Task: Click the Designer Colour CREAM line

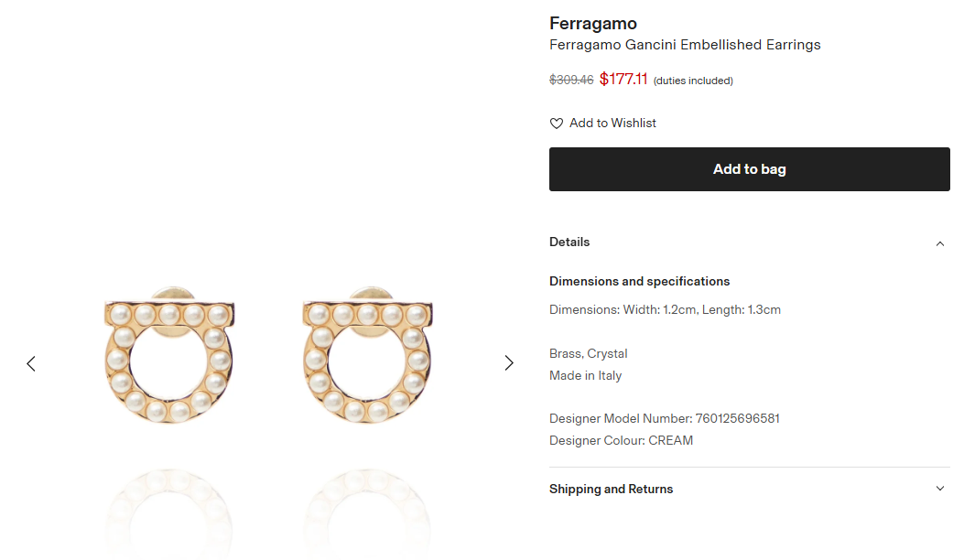Action: pos(621,441)
